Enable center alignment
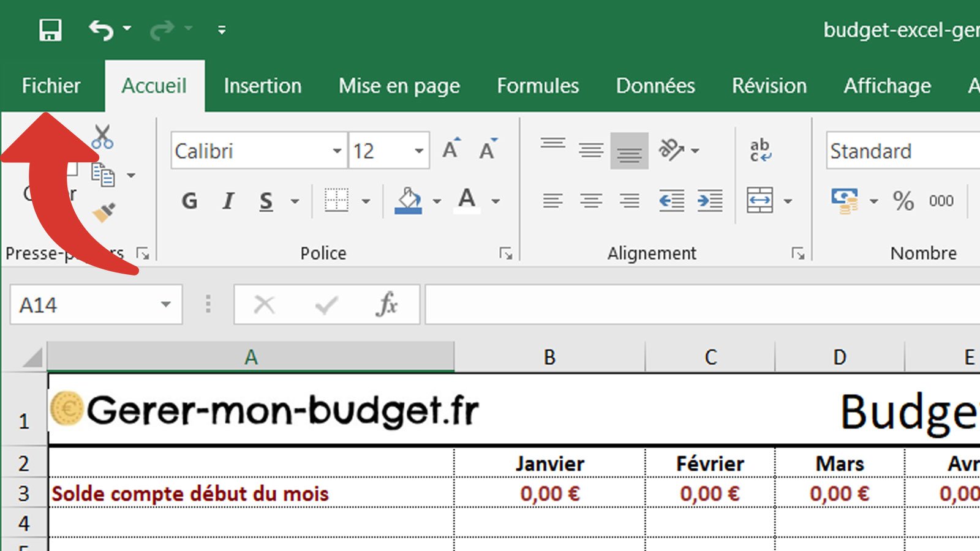 [x=590, y=200]
